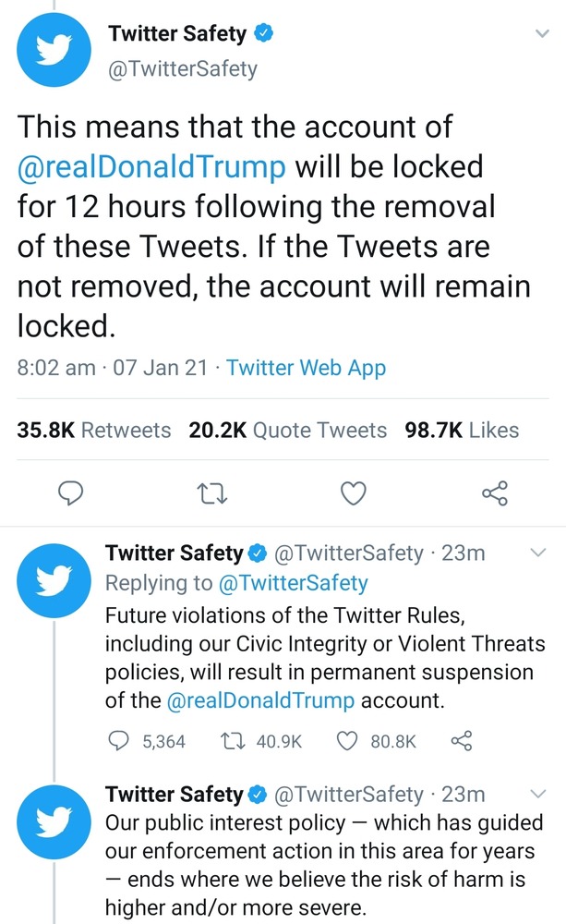Expand options for public interest policy tweet
Image resolution: width=566 pixels, height=924 pixels.
(x=538, y=794)
